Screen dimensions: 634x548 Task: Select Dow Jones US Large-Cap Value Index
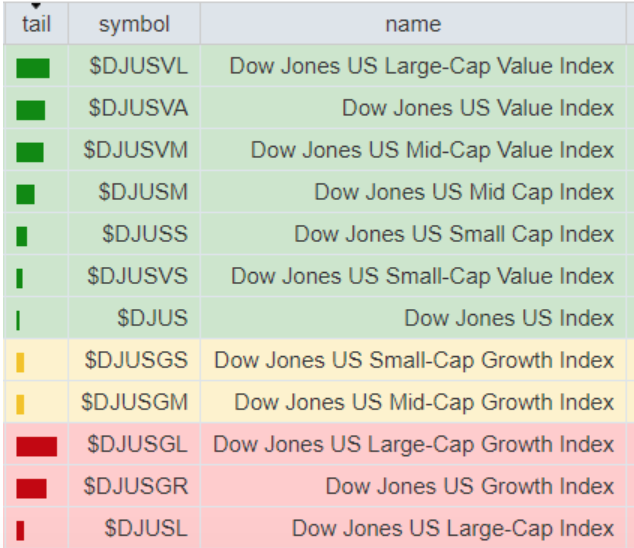click(x=421, y=67)
